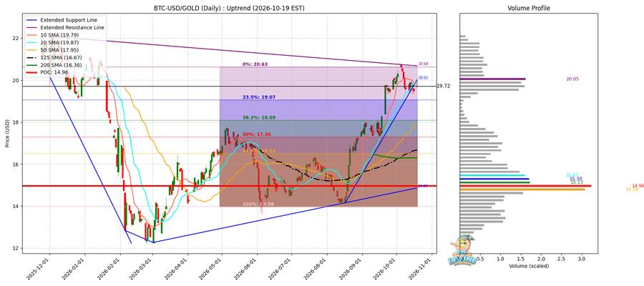Click the '14' price axis tick
The width and height of the screenshot is (644, 286).
(x=16, y=207)
